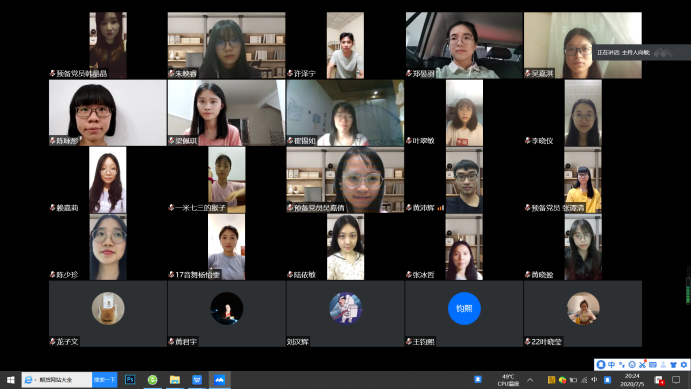The height and width of the screenshot is (389, 692).
Task: Switch to Tencent Meeting taskbar icon
Action: (219, 380)
